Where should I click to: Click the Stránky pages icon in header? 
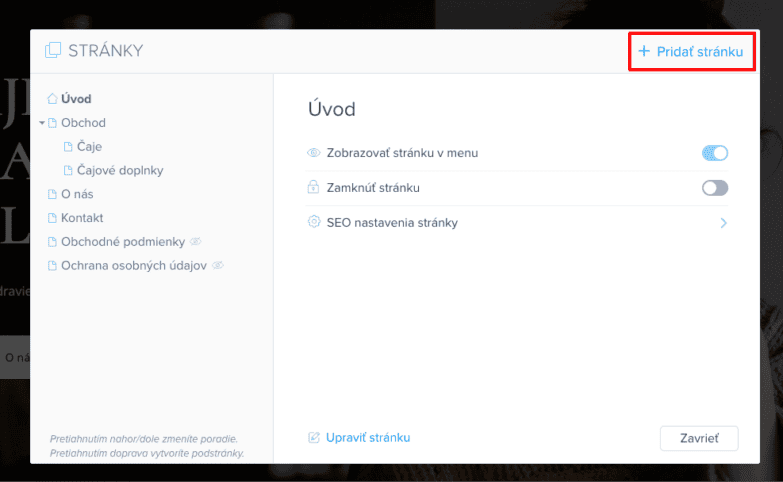(53, 51)
